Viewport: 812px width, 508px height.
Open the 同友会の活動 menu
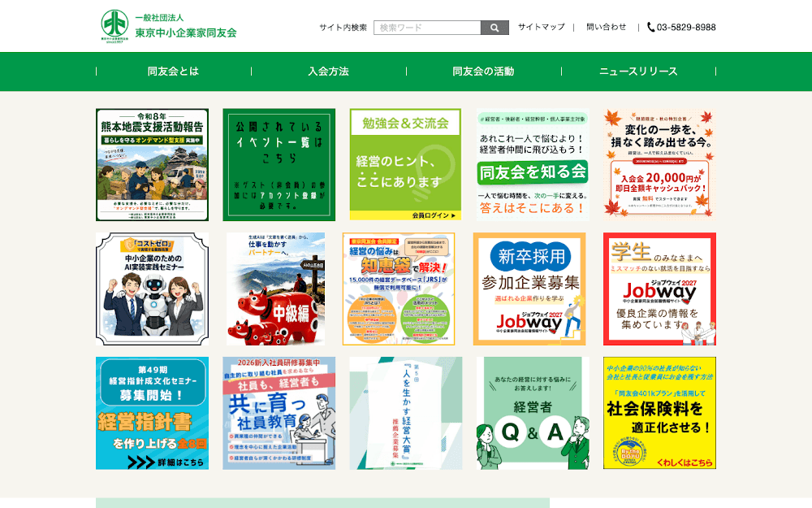[x=484, y=72]
